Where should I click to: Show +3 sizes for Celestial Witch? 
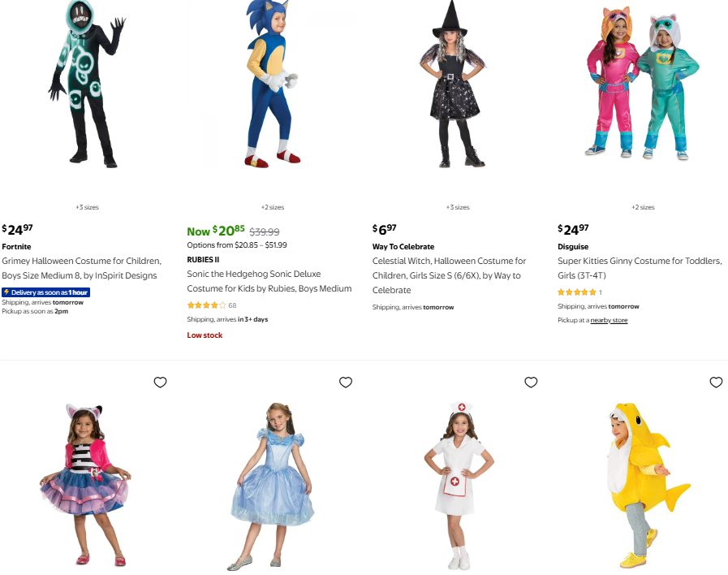(458, 207)
